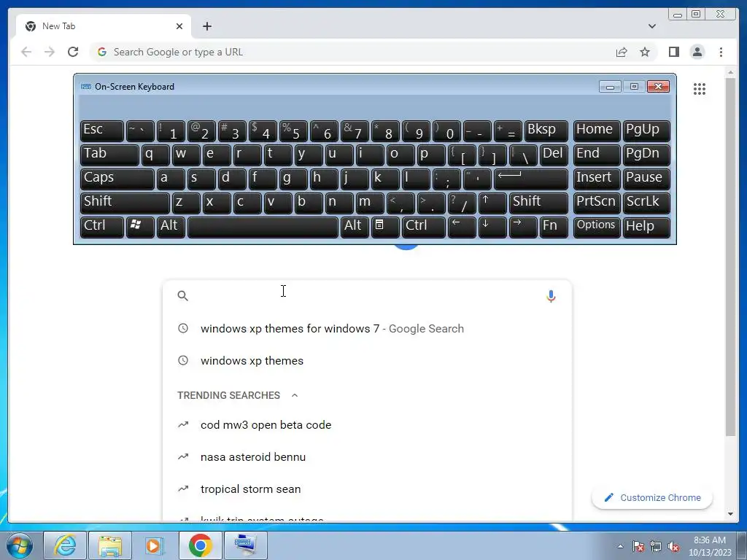Toggle Fn key on keyboard
This screenshot has width=747, height=560.
pos(554,226)
